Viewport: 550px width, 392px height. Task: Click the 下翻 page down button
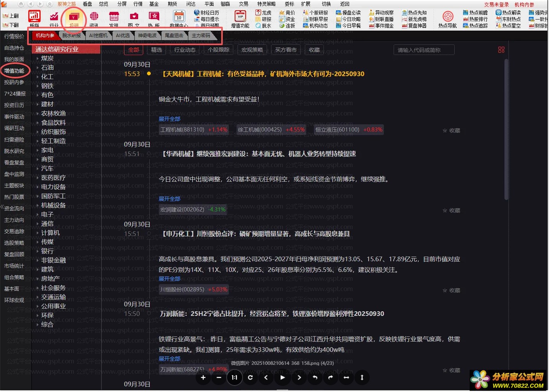(11, 25)
